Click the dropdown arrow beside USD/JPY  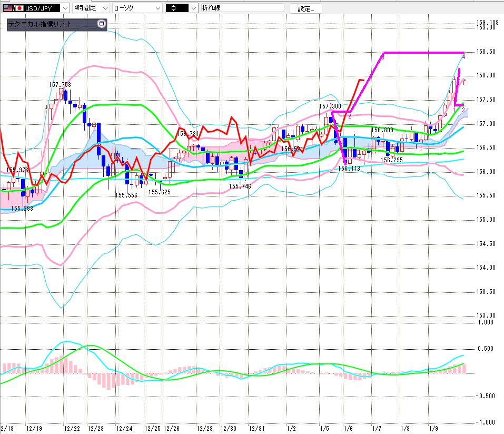[x=64, y=8]
